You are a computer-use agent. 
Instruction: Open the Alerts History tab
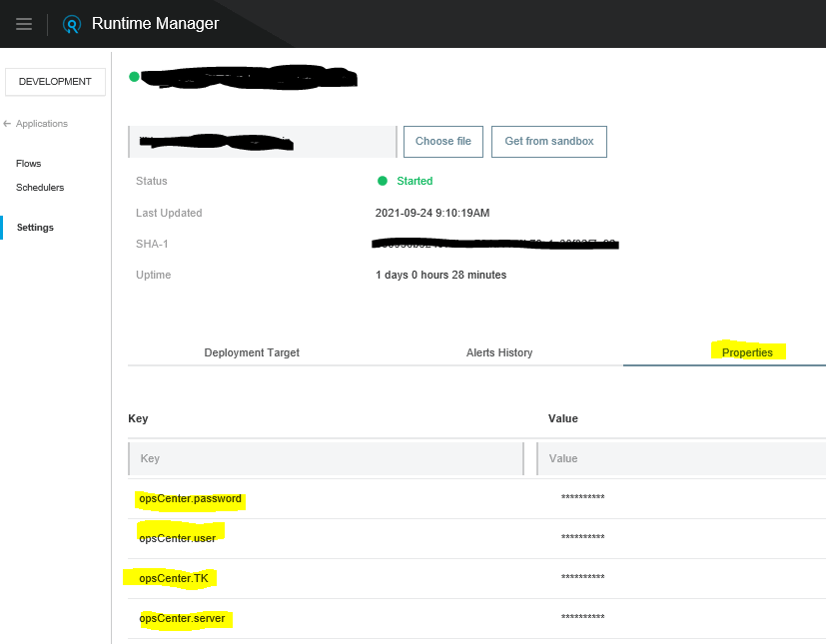(498, 352)
